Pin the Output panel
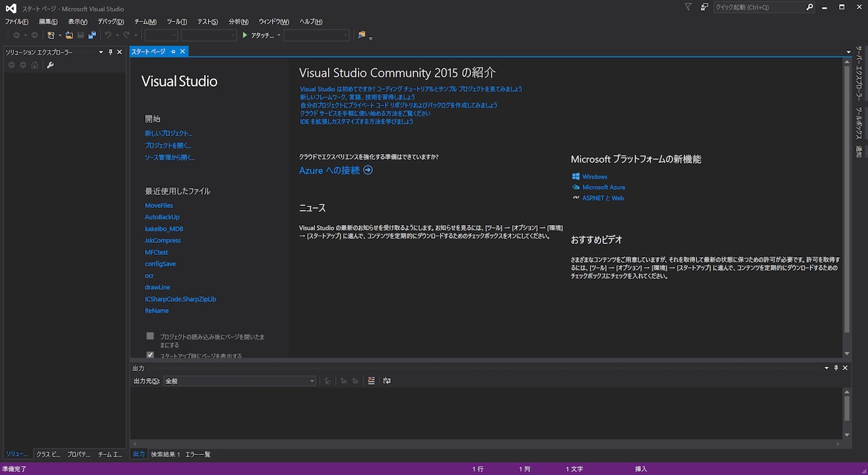The image size is (868, 475). (836, 368)
